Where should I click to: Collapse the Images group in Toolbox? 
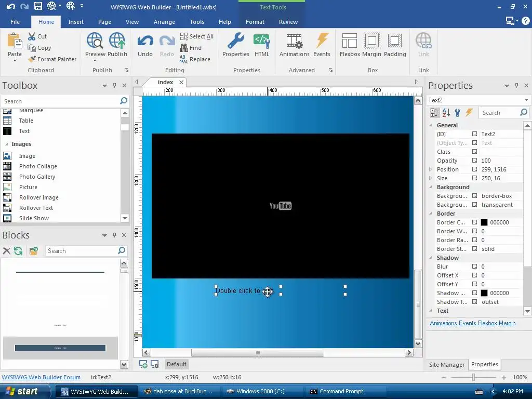click(x=6, y=144)
